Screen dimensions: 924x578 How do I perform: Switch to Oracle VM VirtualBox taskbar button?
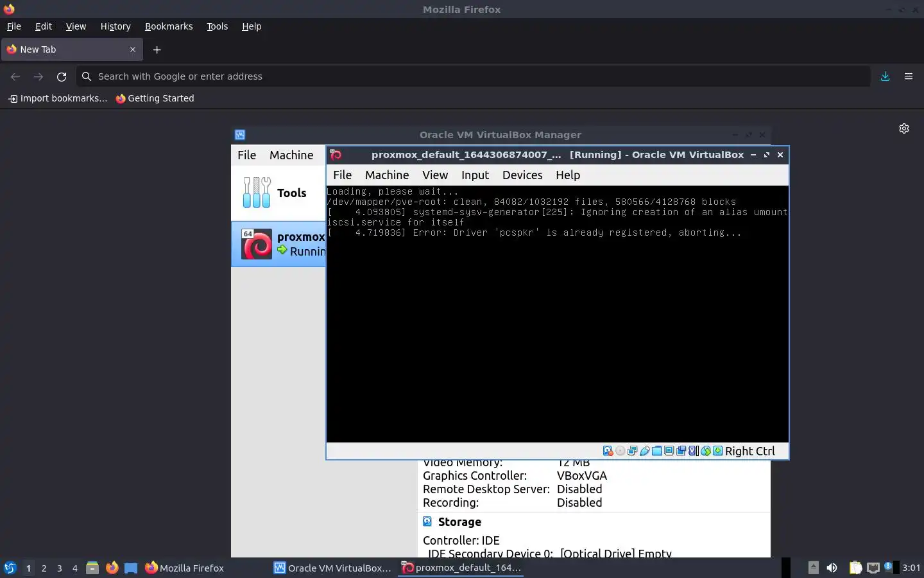click(332, 568)
